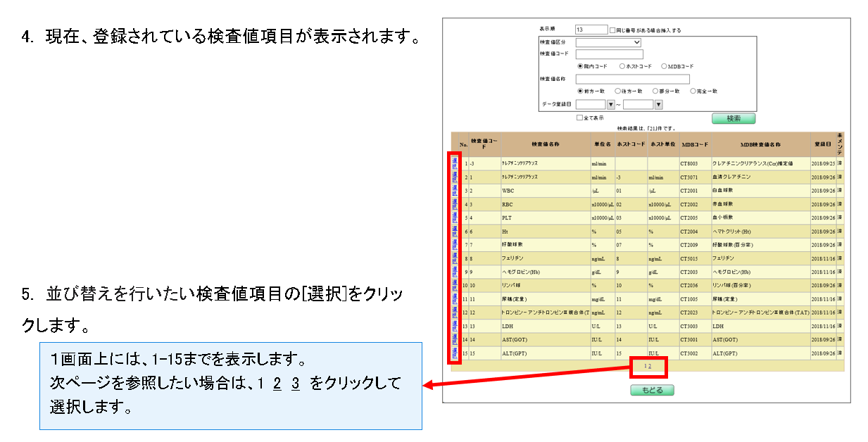Click 選択 link for ALT(GPT) row
The image size is (868, 442).
point(455,353)
